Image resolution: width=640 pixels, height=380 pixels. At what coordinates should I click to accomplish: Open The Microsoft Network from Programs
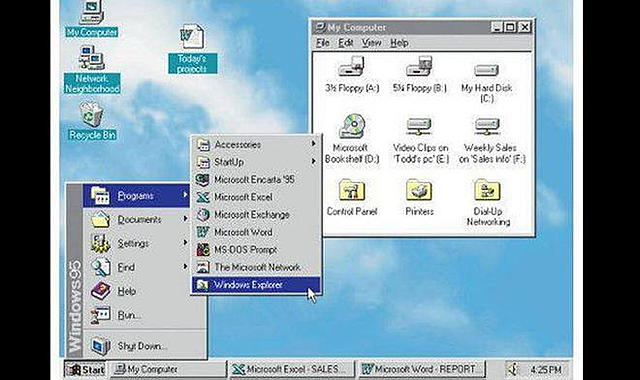click(256, 267)
